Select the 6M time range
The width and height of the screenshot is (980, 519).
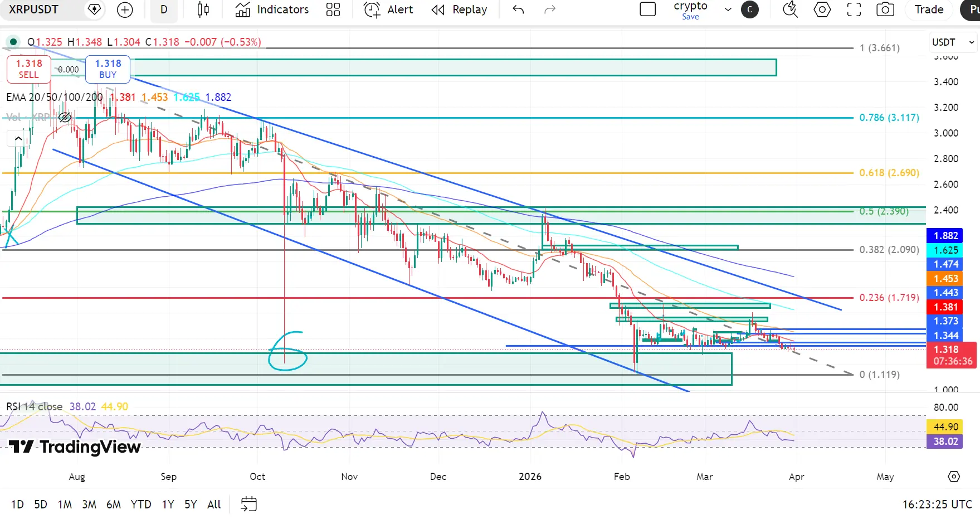click(x=114, y=505)
